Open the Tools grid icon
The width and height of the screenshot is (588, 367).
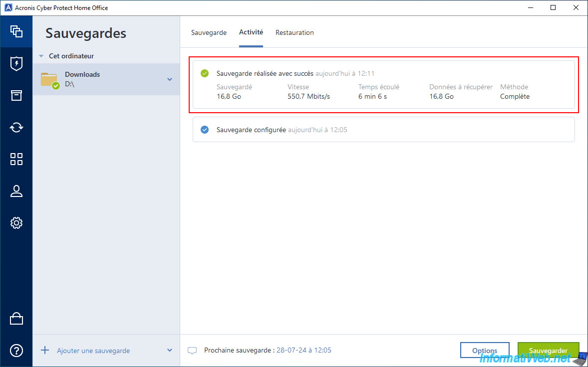point(16,159)
